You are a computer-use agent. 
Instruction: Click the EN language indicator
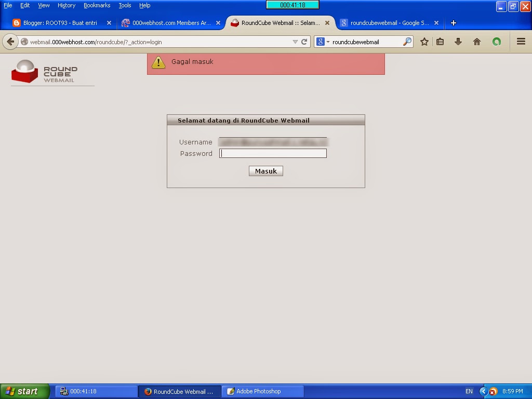tap(469, 391)
